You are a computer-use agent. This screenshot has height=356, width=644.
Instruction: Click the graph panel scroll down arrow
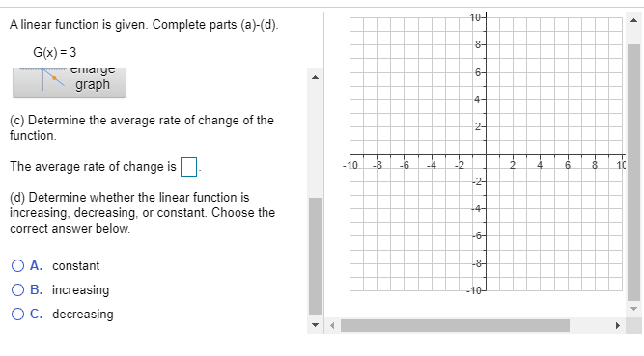tap(633, 308)
